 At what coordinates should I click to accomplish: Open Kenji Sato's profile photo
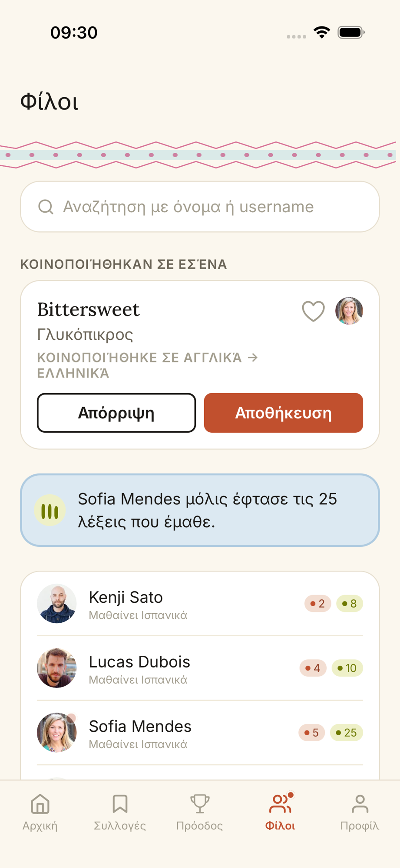tap(57, 603)
